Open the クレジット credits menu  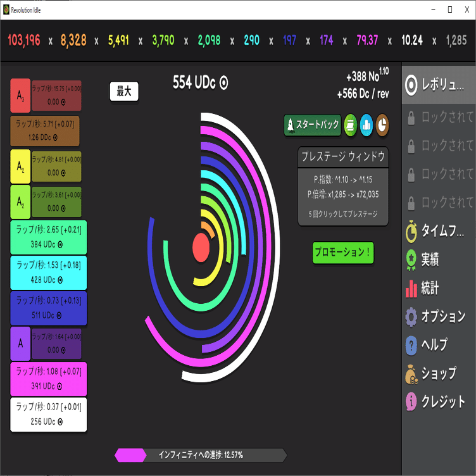click(x=439, y=401)
